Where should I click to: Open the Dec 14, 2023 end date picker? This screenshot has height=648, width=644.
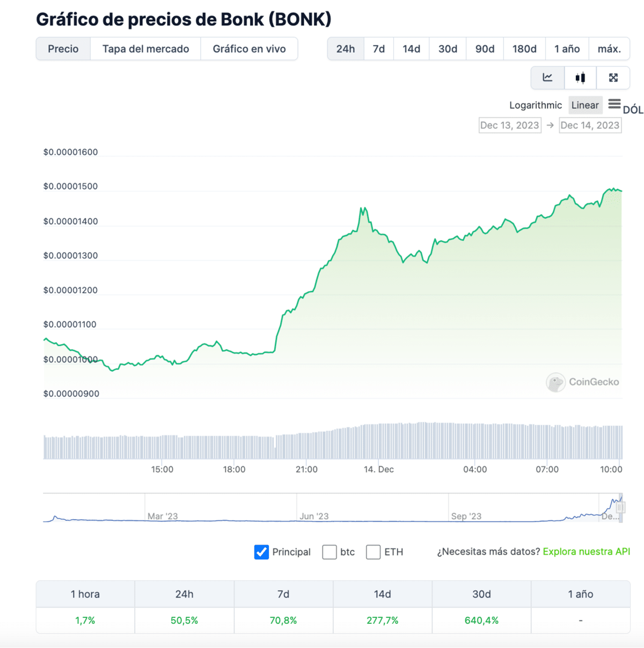pos(590,125)
